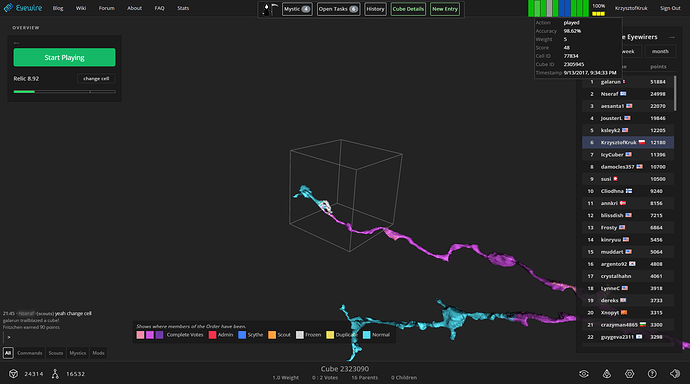Screen dimensions: 690x384
Task: Click the Relic cell progress bar
Action: [64, 91]
